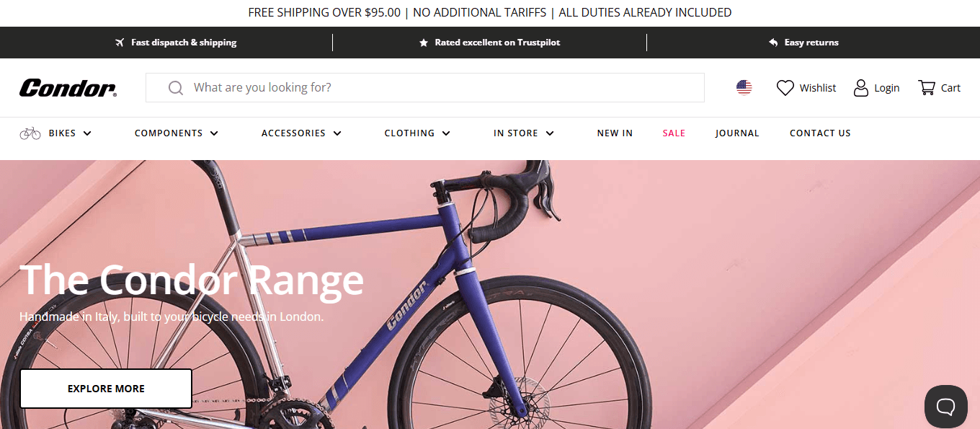980x429 pixels.
Task: Click the magnifying glass search icon
Action: click(175, 88)
